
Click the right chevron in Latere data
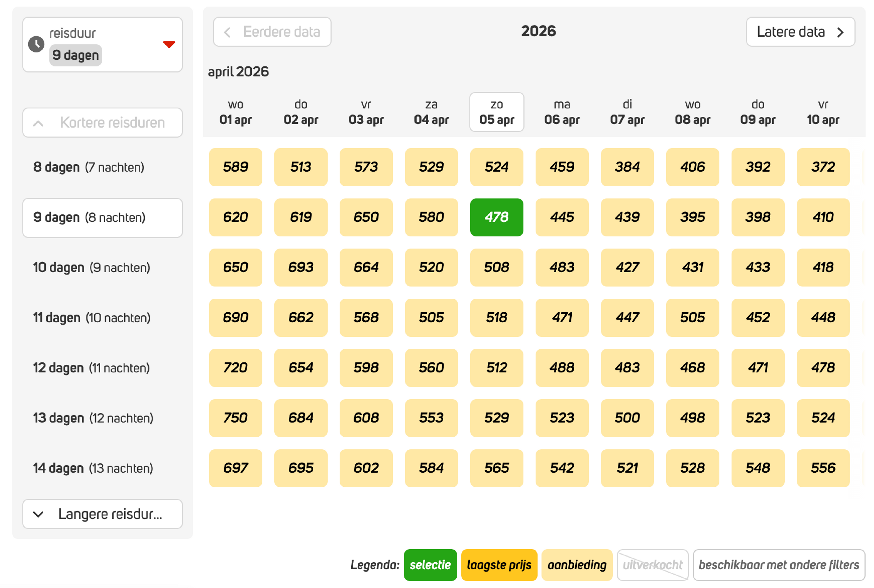click(x=841, y=32)
